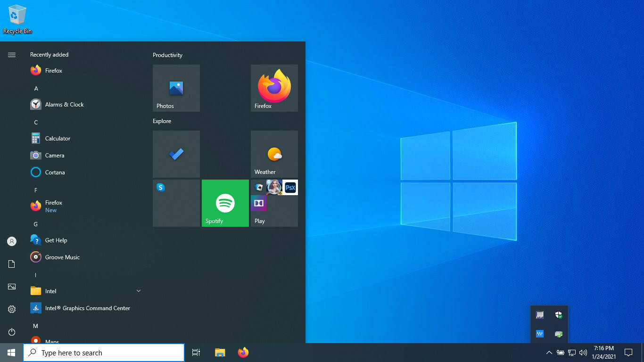
Task: Click the Recently added heading
Action: coord(49,55)
